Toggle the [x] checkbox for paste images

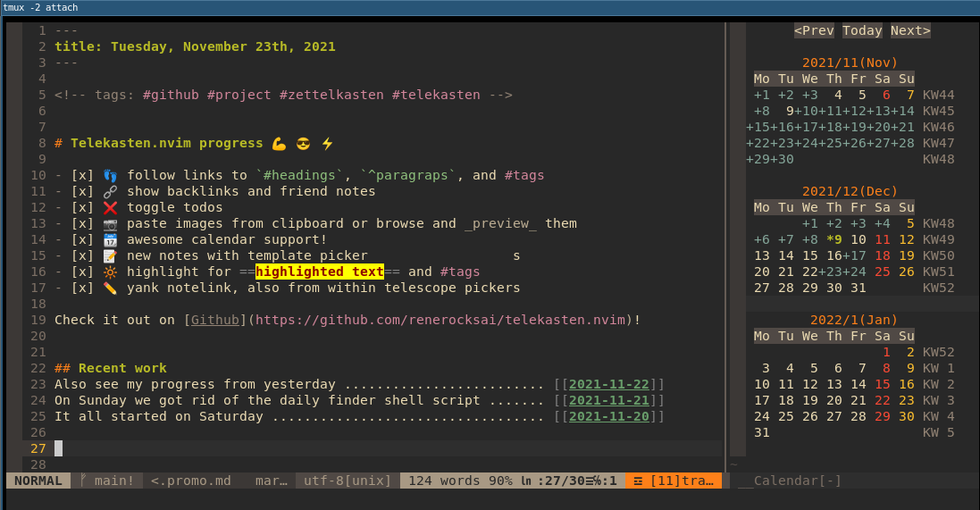click(x=82, y=224)
